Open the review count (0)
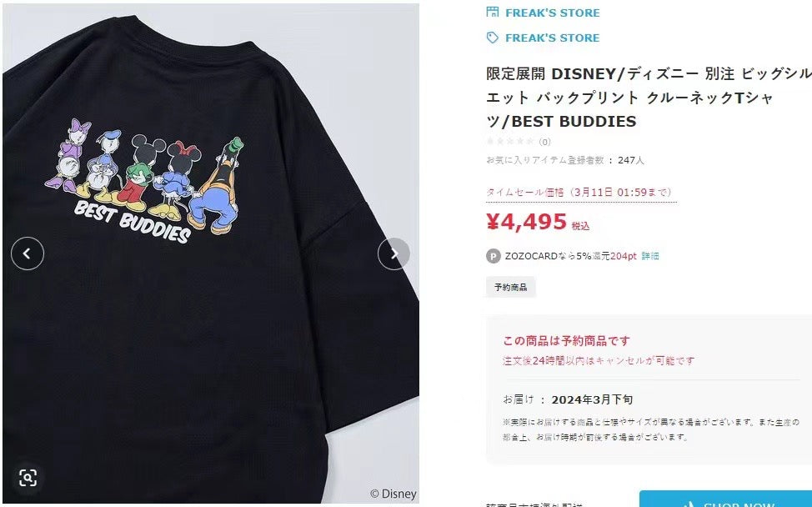Screen dimensions: 812x507 (544, 142)
